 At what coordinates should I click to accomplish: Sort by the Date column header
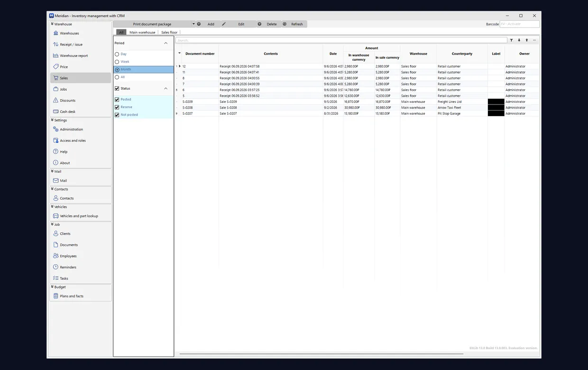coord(333,54)
